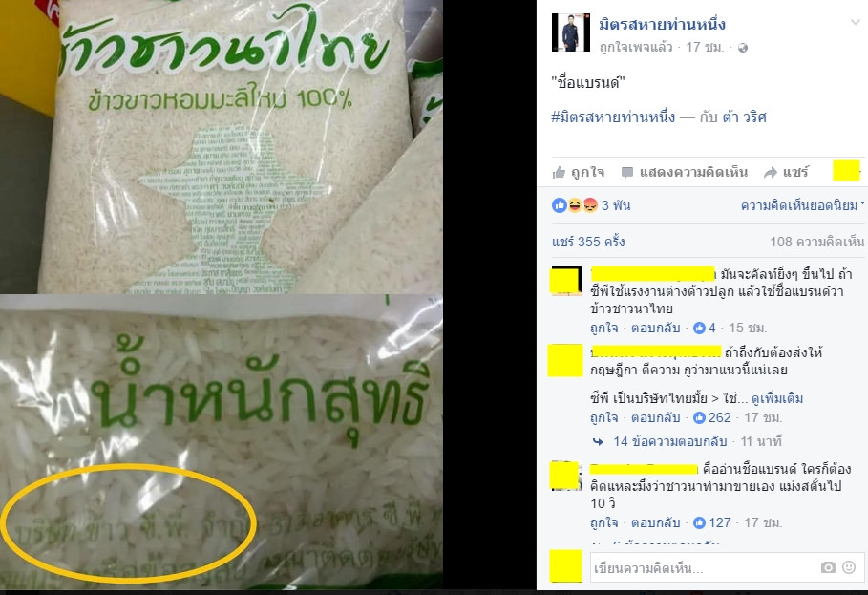Image resolution: width=868 pixels, height=595 pixels.
Task: Open the post options chevron menu
Action: (856, 22)
